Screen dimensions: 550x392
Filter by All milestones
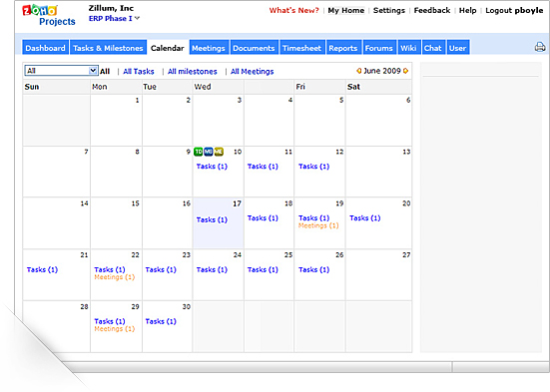tap(193, 71)
